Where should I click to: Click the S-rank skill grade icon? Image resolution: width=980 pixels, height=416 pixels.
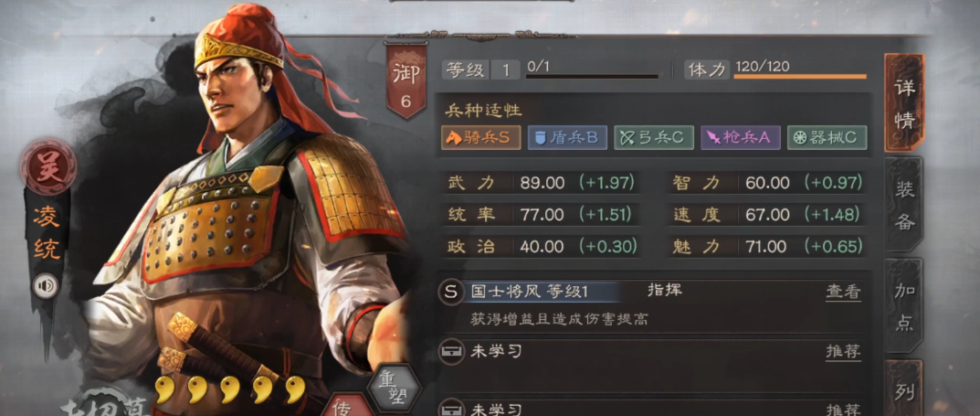click(450, 292)
